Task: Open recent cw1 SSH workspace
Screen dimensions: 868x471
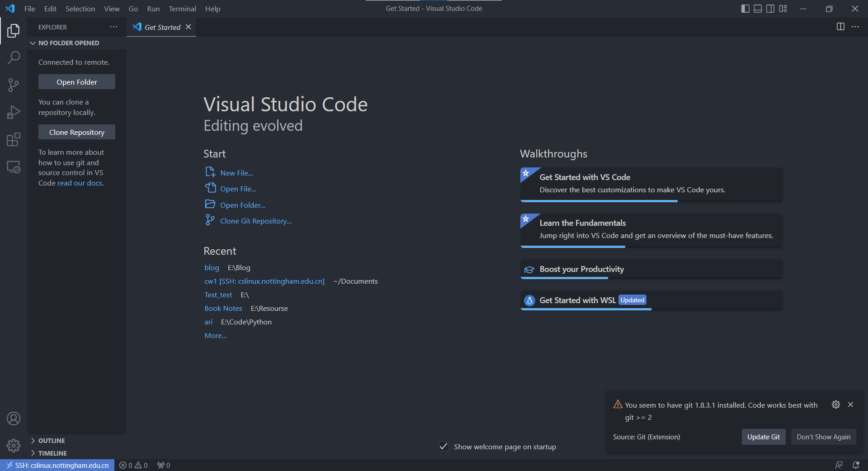Action: [264, 281]
